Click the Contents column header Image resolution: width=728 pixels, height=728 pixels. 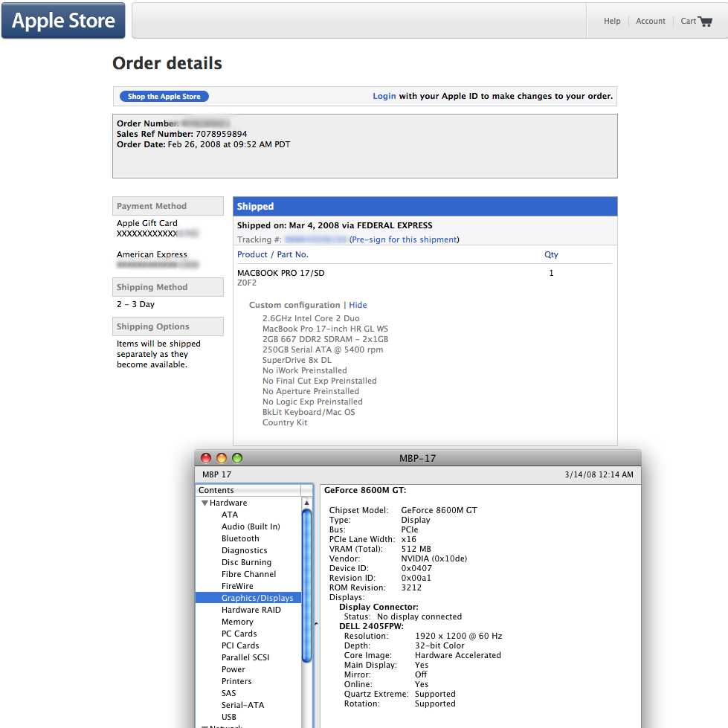pyautogui.click(x=248, y=490)
